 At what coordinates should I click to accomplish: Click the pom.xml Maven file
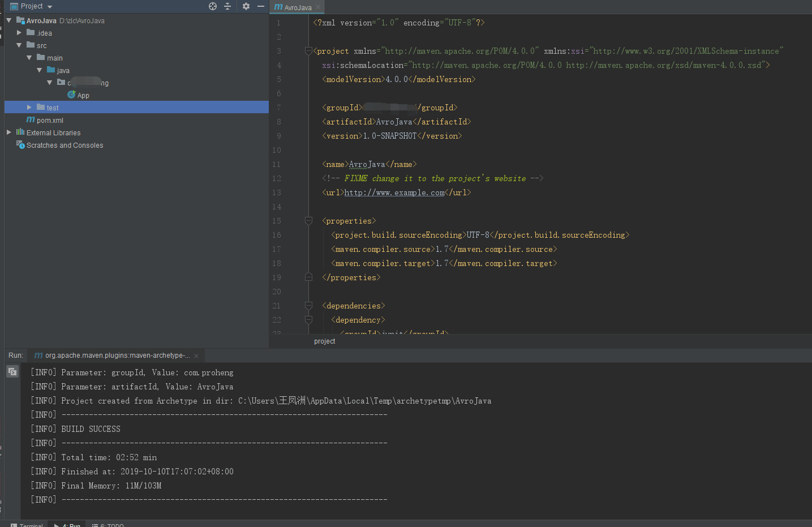(x=50, y=121)
